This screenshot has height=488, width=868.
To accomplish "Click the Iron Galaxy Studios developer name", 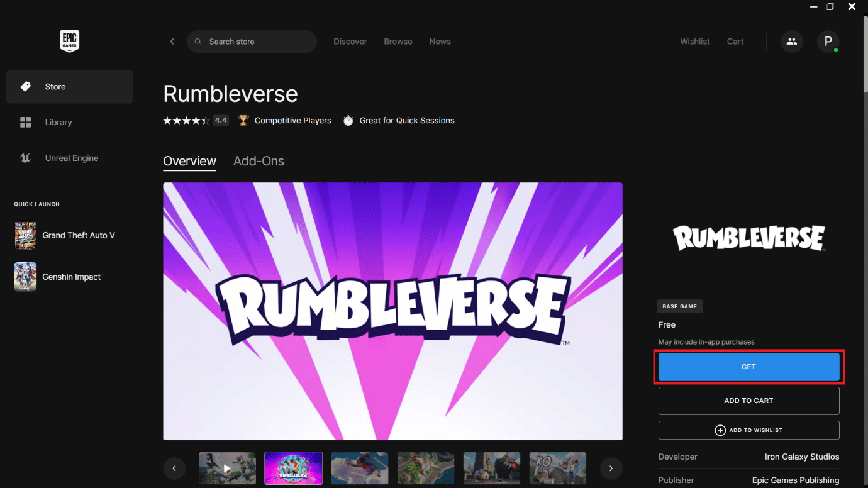I will coord(802,457).
